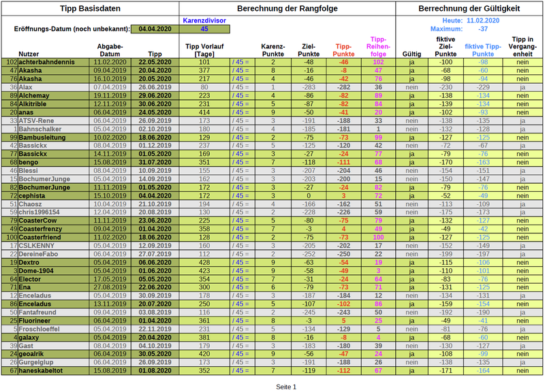Select Alax's Ziel-Punkte value -283

(309, 87)
